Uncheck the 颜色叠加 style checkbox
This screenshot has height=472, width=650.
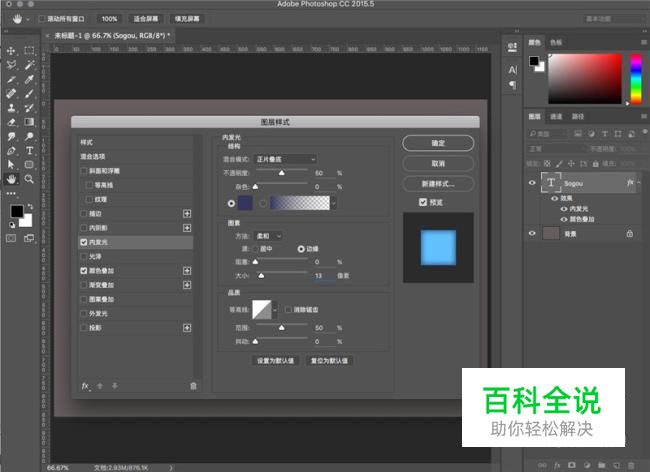84,271
